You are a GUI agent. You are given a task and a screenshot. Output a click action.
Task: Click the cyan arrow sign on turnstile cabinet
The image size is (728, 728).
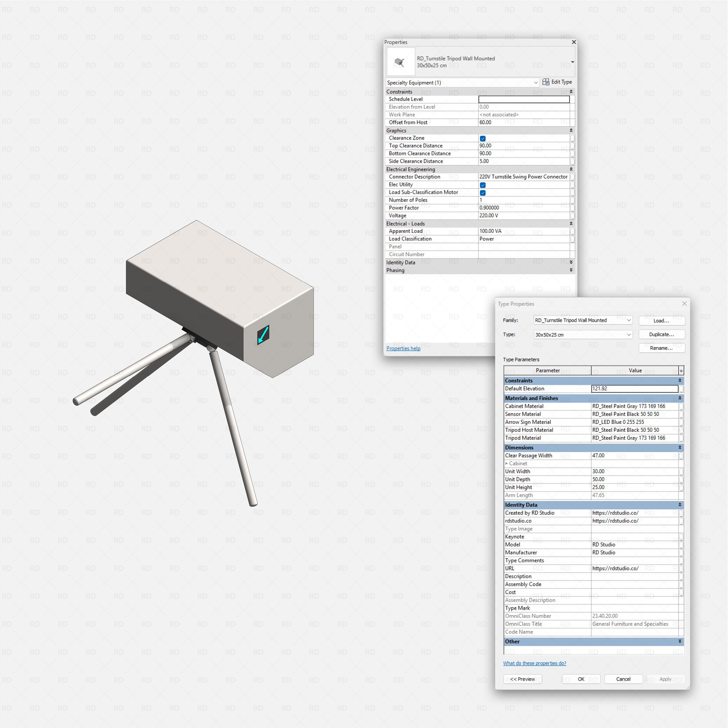[263, 335]
